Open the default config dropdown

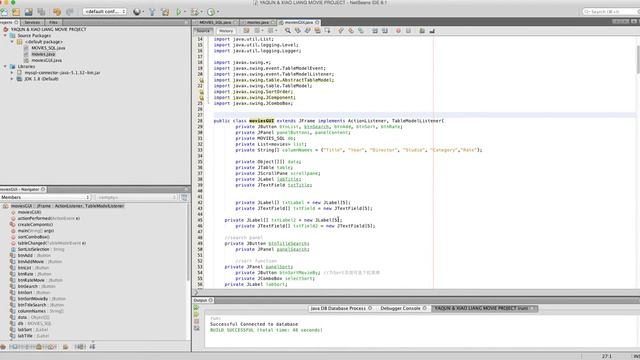point(104,12)
